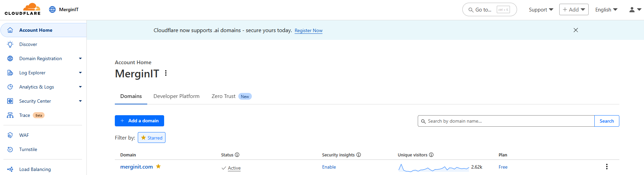Viewport: 644px width, 175px height.
Task: Expand the Domain Registration submenu
Action: 80,58
